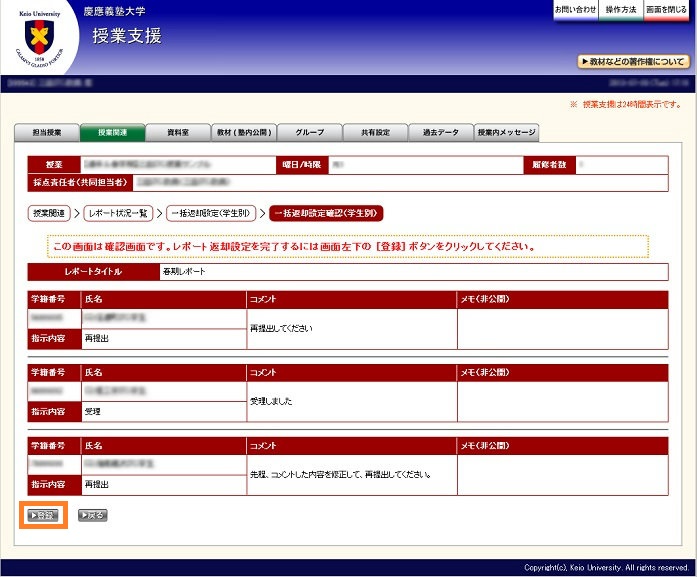This screenshot has height=577, width=697.
Task: Click the 一括返却設定確認(学生別) breadcrumb step
Action: [x=326, y=213]
